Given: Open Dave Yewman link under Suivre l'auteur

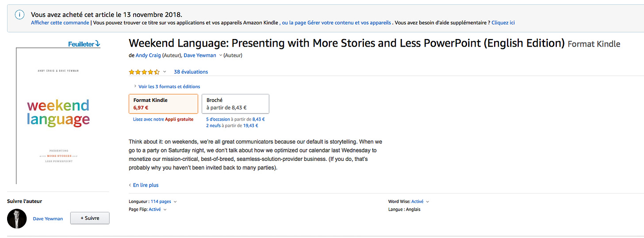Looking at the screenshot, I should (x=48, y=218).
